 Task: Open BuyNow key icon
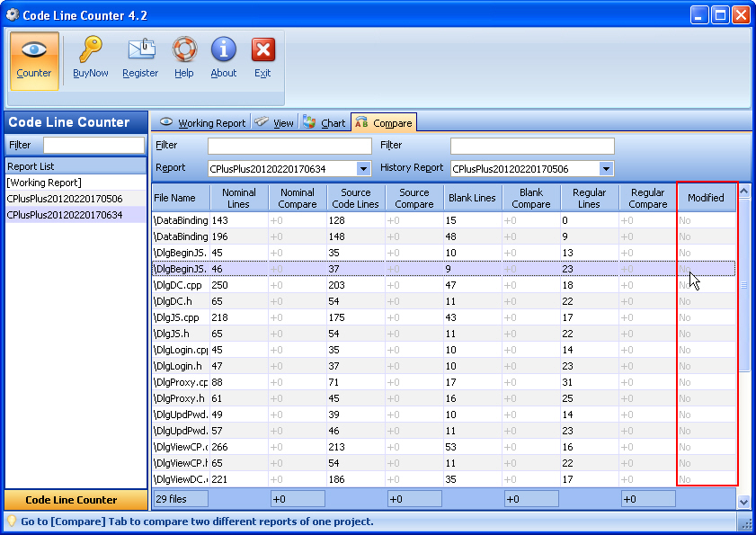point(91,51)
